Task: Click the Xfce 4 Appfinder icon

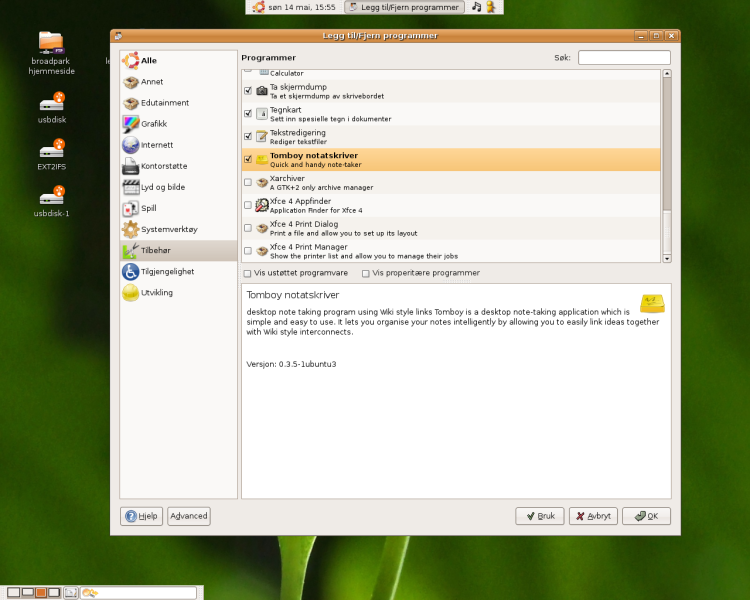Action: click(262, 205)
